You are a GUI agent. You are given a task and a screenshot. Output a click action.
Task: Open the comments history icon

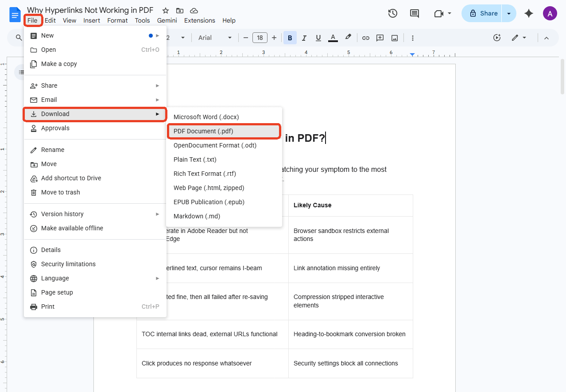(x=415, y=13)
